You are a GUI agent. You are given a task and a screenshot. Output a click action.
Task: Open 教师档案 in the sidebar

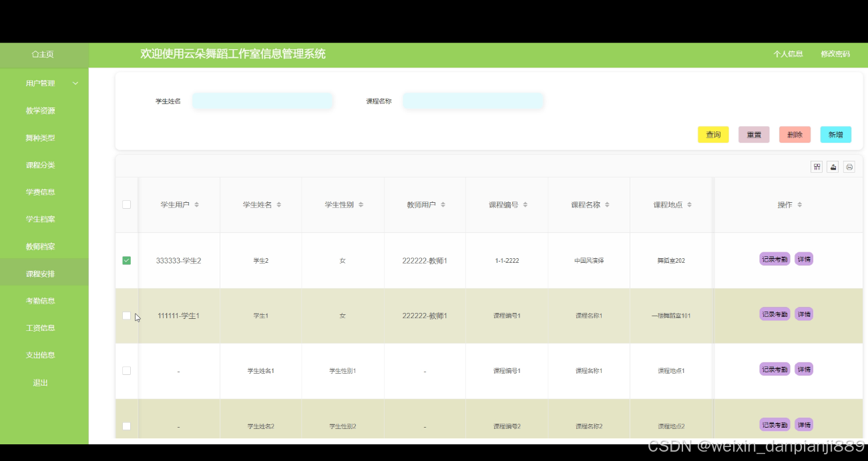click(x=44, y=247)
